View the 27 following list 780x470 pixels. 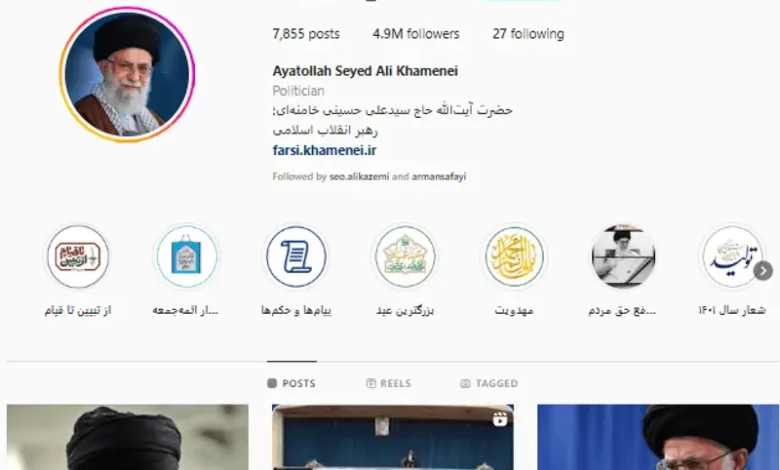point(528,34)
